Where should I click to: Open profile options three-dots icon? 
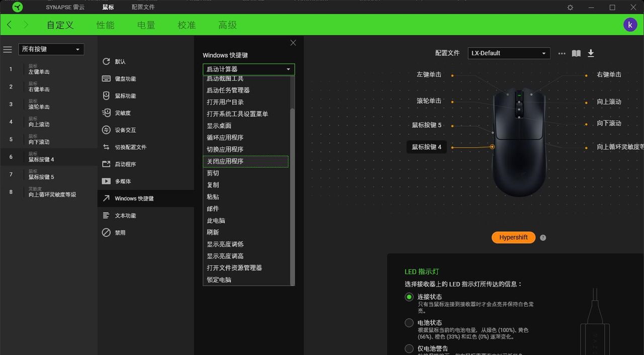pos(562,53)
